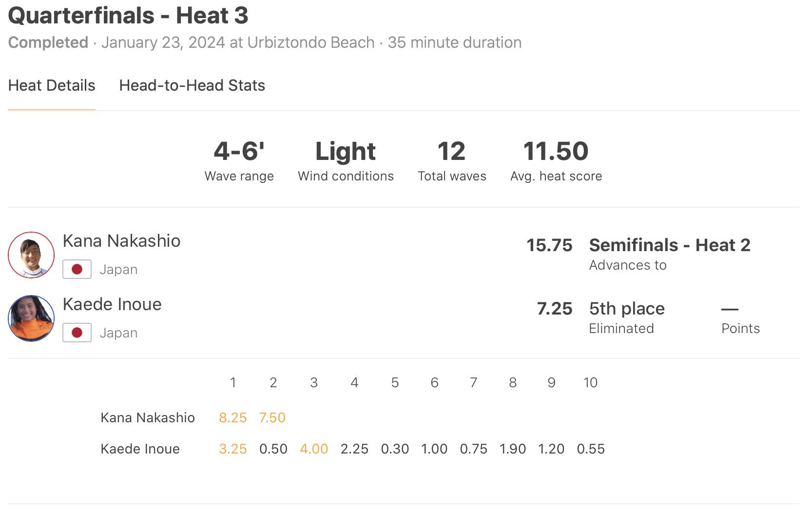Open the Heat Details tab
Image resolution: width=812 pixels, height=512 pixels.
click(x=52, y=85)
